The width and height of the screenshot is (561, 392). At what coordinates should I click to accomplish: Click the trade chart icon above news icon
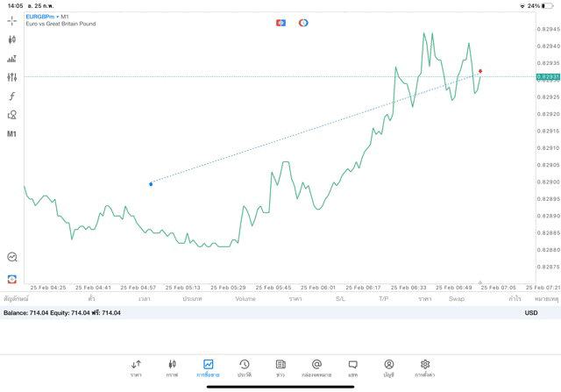coord(11,257)
